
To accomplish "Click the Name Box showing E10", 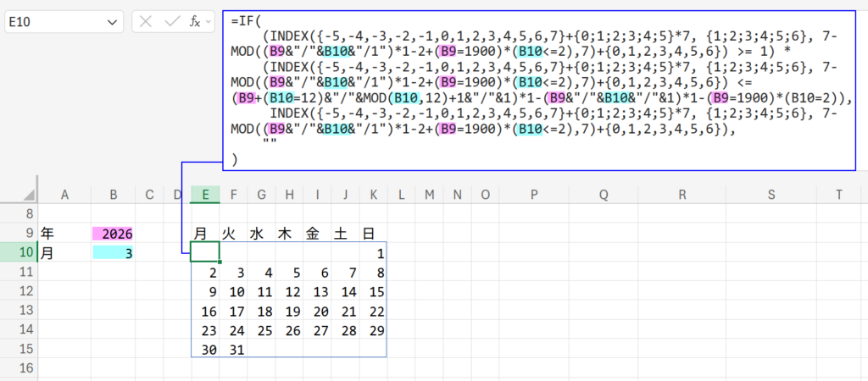I will (x=53, y=22).
